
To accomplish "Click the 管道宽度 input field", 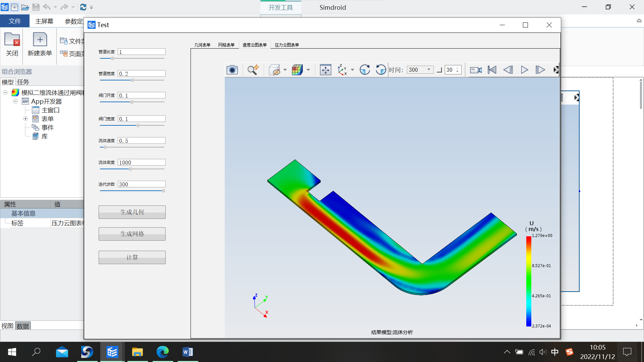I will [x=142, y=73].
